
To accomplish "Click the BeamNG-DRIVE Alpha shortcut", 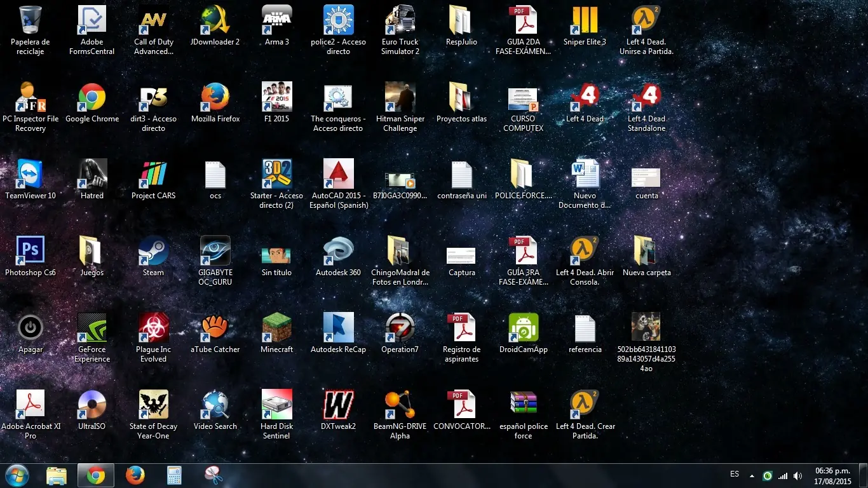I will (400, 405).
